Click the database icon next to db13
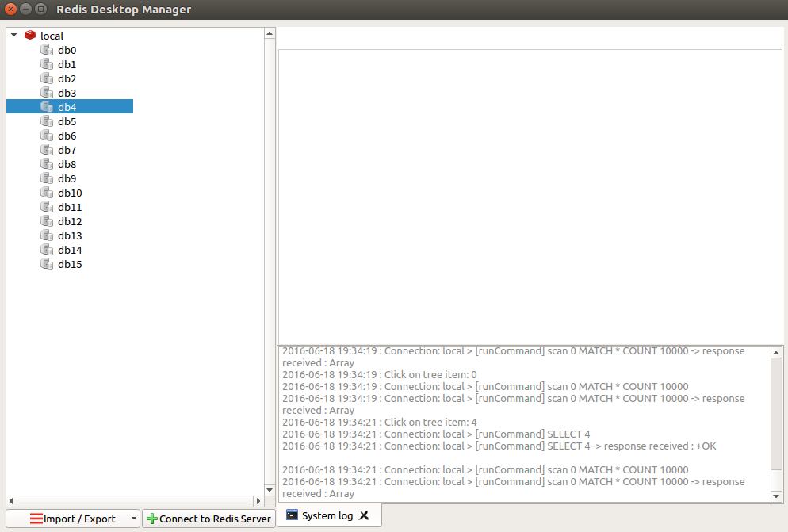788x532 pixels. [47, 235]
